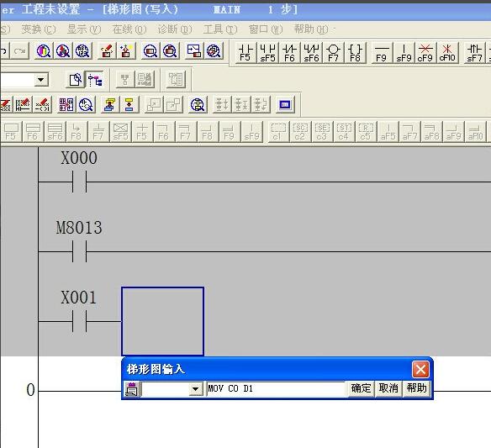
Task: Delete vertical line cF10
Action: click(x=447, y=53)
